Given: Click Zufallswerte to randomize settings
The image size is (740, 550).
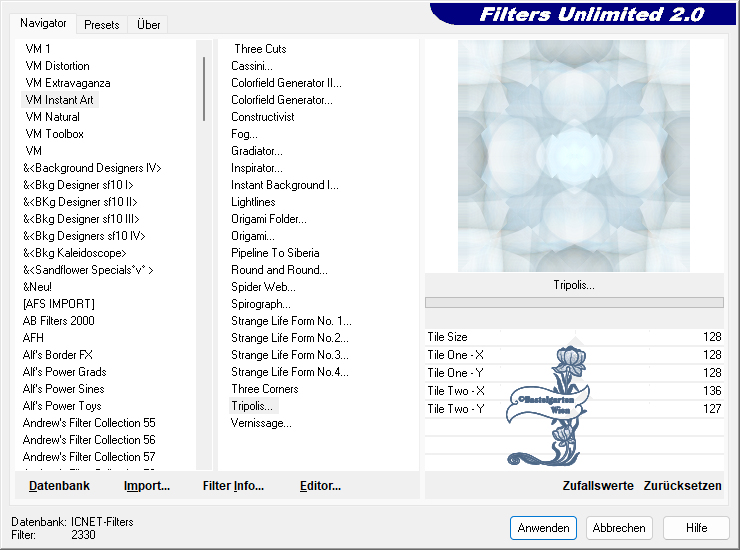Looking at the screenshot, I should pyautogui.click(x=598, y=486).
